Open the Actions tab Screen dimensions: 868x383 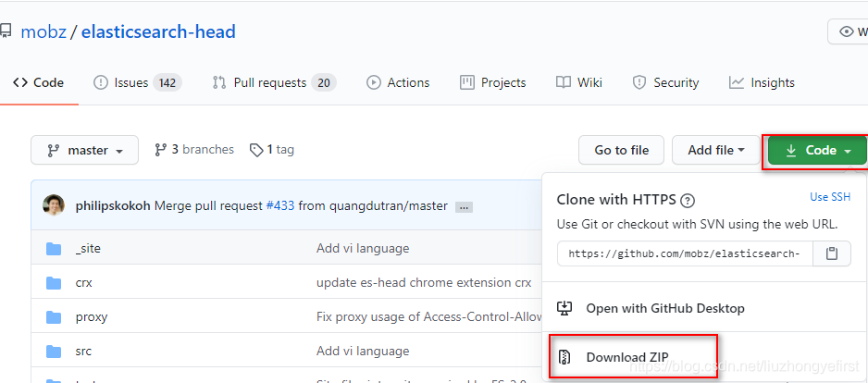coord(398,83)
